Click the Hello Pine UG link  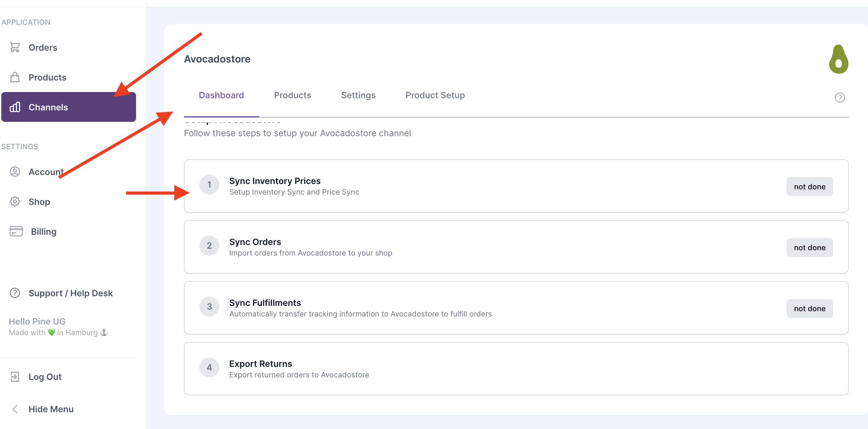(x=37, y=321)
